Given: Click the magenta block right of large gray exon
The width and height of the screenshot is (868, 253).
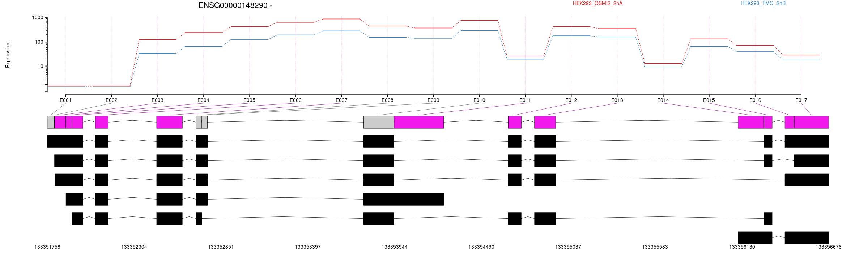Looking at the screenshot, I should point(419,122).
